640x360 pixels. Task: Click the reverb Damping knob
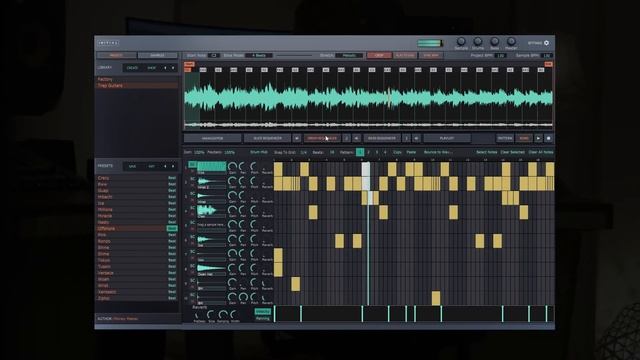tap(223, 315)
